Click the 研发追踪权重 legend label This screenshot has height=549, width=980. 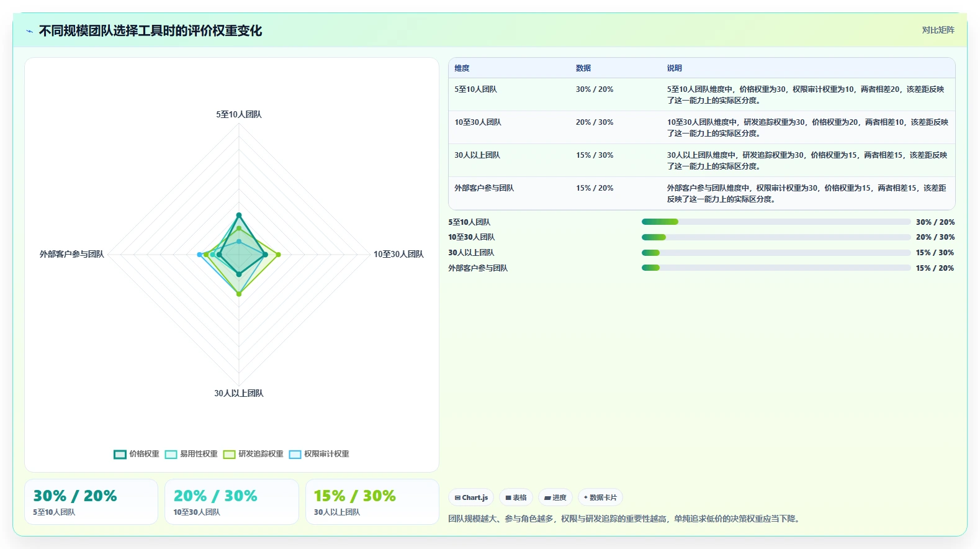pyautogui.click(x=261, y=454)
